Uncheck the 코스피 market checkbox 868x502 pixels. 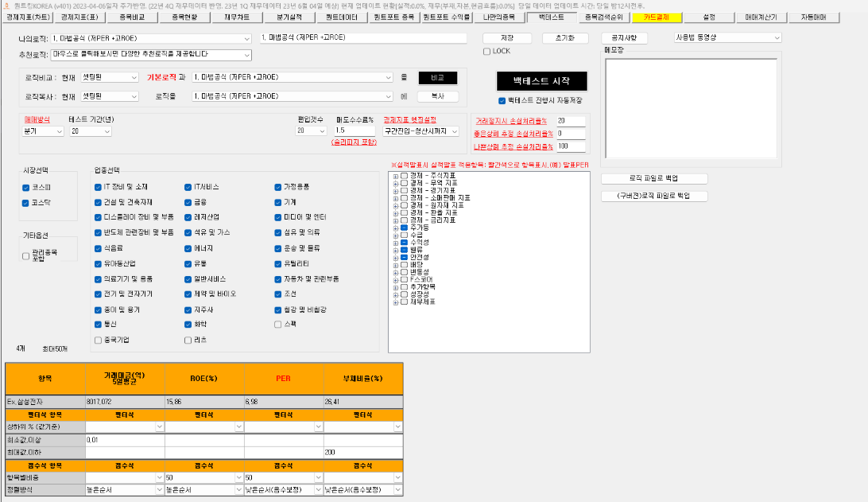point(25,188)
